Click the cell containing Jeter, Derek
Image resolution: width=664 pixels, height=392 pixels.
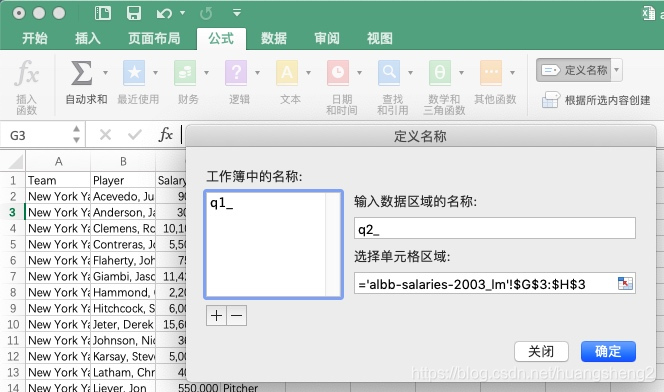click(x=123, y=324)
